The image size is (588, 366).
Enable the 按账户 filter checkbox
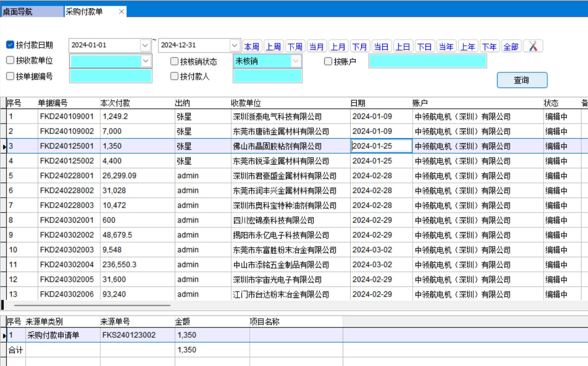(328, 61)
